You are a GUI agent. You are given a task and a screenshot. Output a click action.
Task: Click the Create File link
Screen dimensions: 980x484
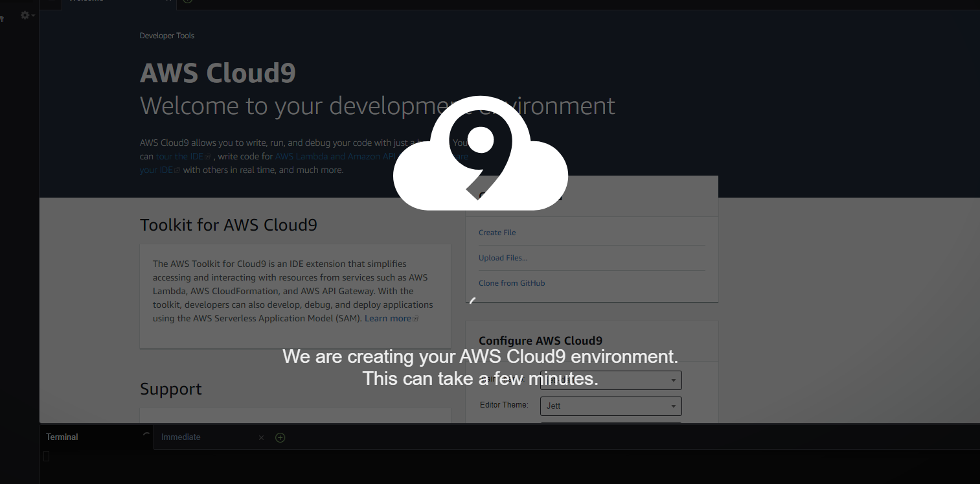tap(497, 233)
